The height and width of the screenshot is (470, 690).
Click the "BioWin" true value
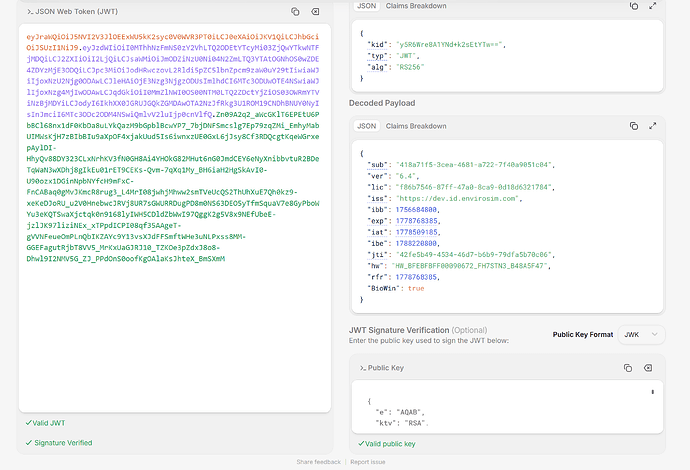pyautogui.click(x=416, y=288)
